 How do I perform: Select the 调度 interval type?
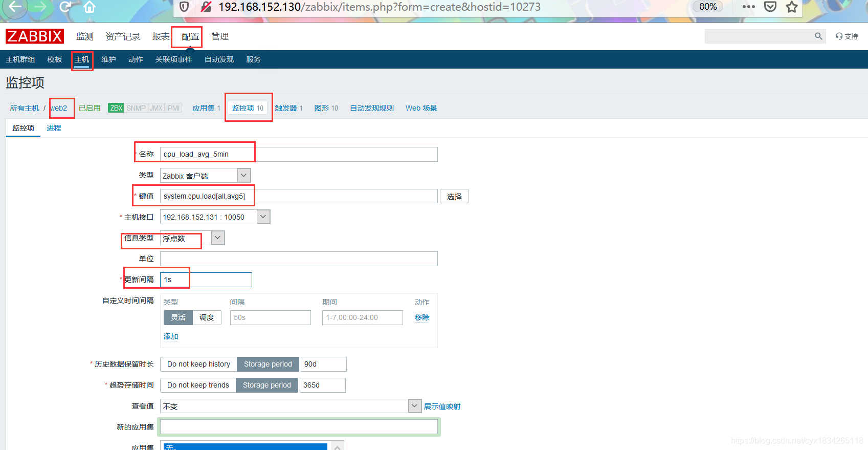(207, 317)
